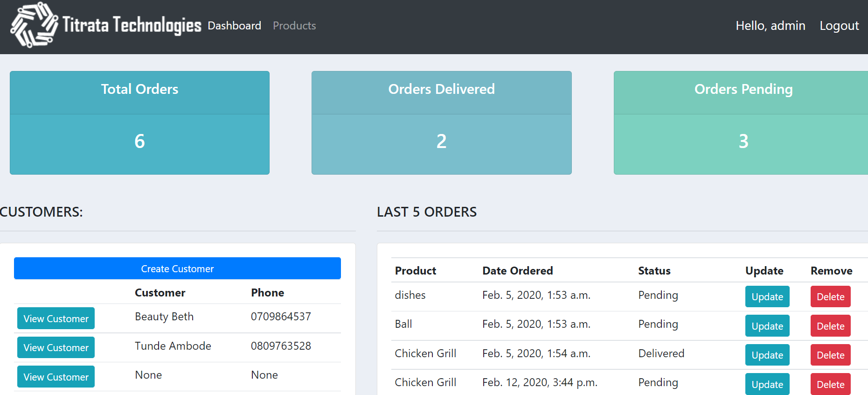Go to the Products page
Viewport: 868px width, 395px height.
coord(294,26)
